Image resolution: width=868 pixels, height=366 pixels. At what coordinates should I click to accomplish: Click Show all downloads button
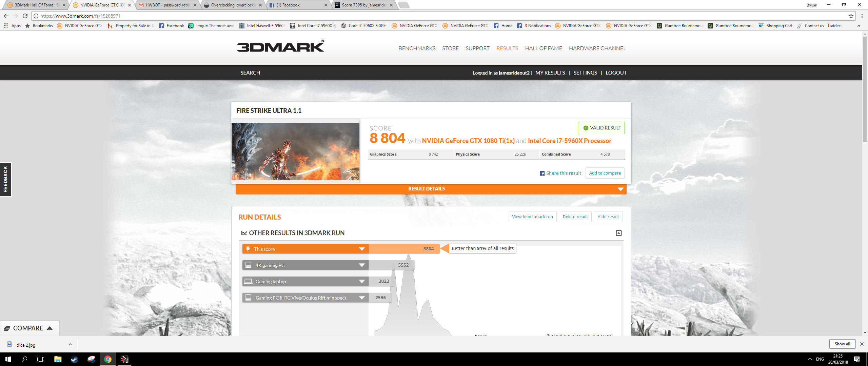(842, 344)
